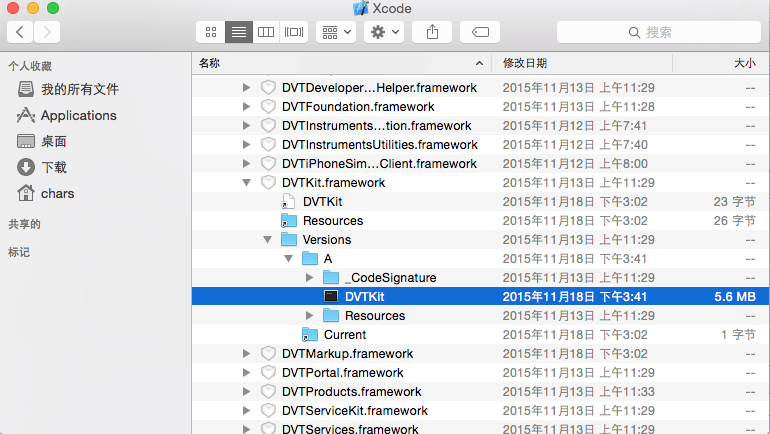Select the DVTInstrumentsUtilities.framework icon

point(268,144)
